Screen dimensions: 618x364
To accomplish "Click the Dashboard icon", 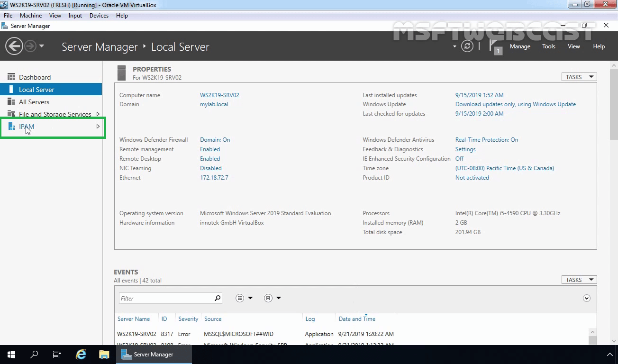I will point(11,77).
